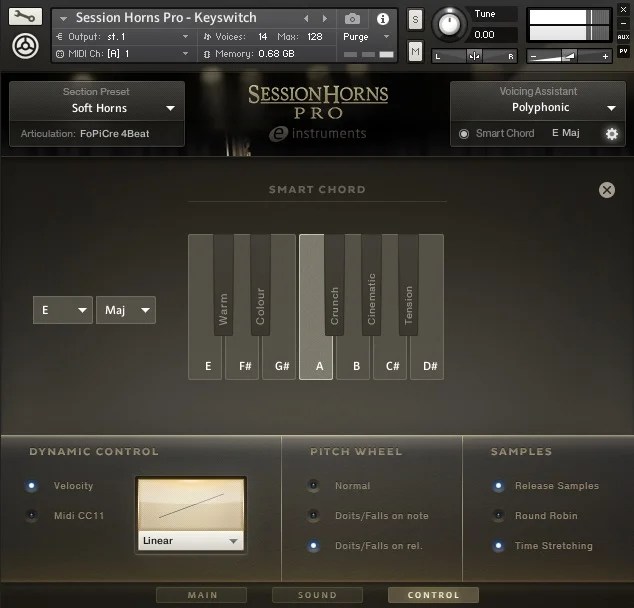Image resolution: width=634 pixels, height=608 pixels.
Task: Set pitch wheel to Doits/Falls on note
Action: click(x=313, y=515)
